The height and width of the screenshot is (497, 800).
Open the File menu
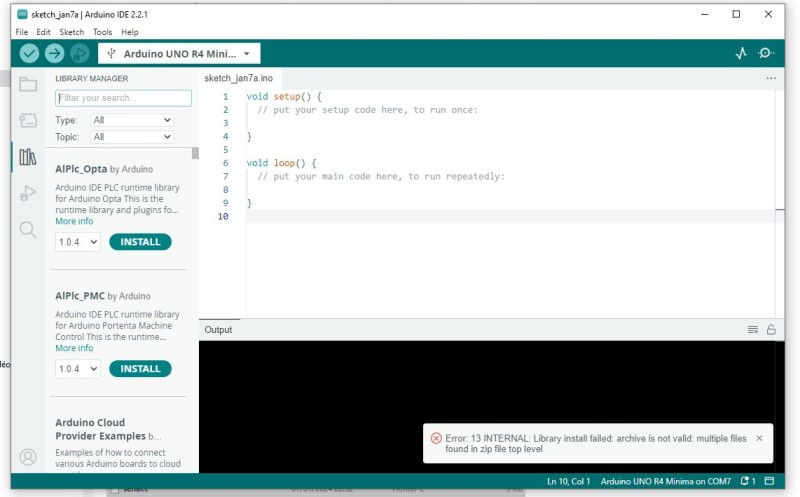[x=21, y=32]
